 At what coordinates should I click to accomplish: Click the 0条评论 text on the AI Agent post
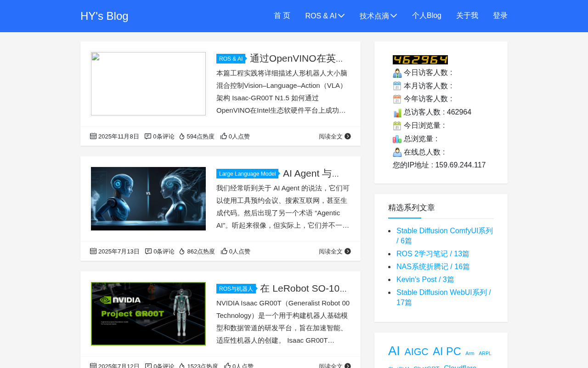pyautogui.click(x=164, y=251)
